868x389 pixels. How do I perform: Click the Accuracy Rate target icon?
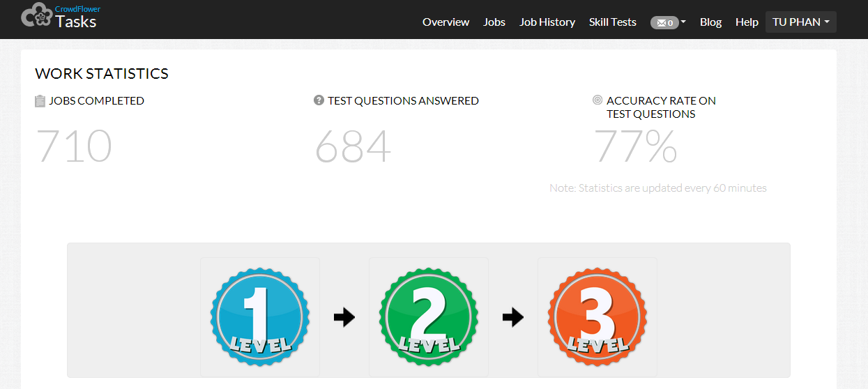point(597,100)
